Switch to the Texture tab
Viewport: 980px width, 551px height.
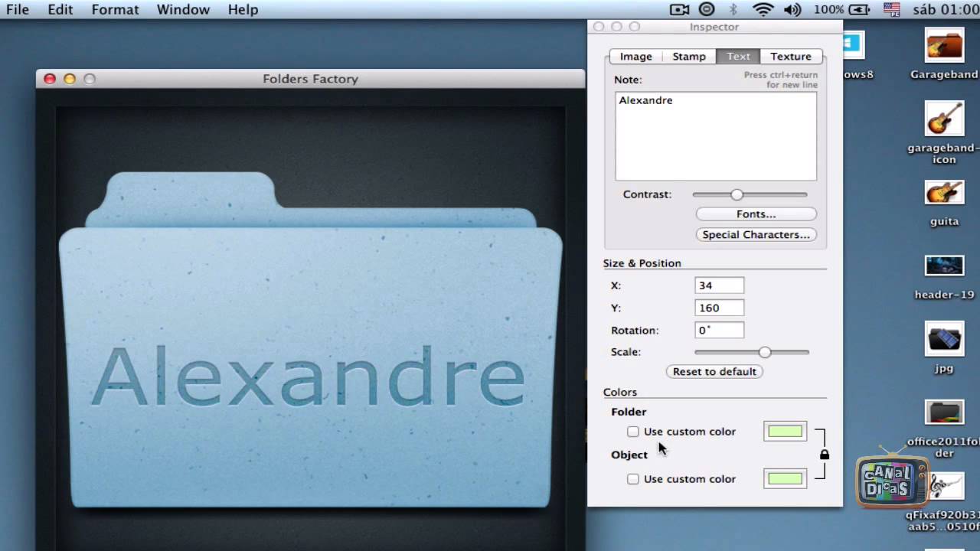pos(791,57)
